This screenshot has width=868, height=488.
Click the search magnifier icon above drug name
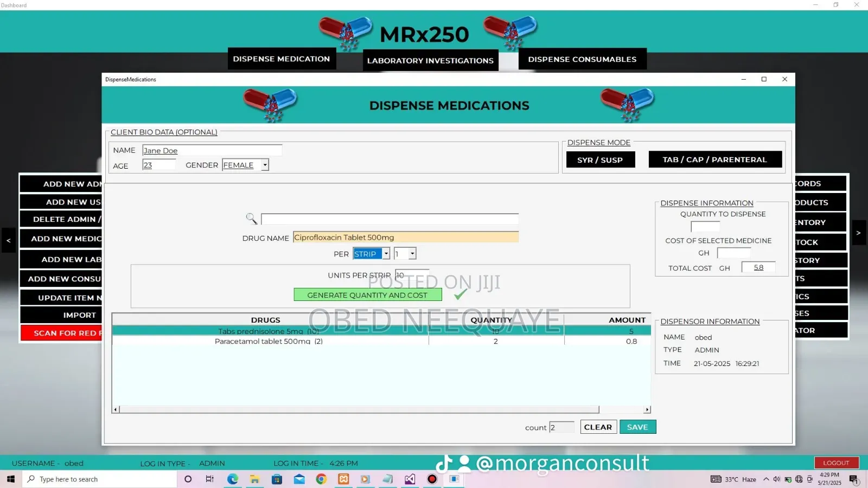tap(251, 219)
